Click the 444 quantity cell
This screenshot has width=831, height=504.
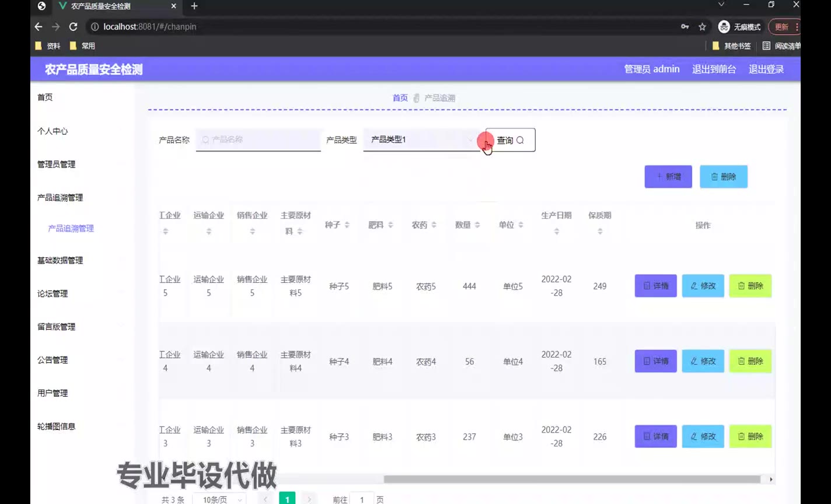[469, 286]
